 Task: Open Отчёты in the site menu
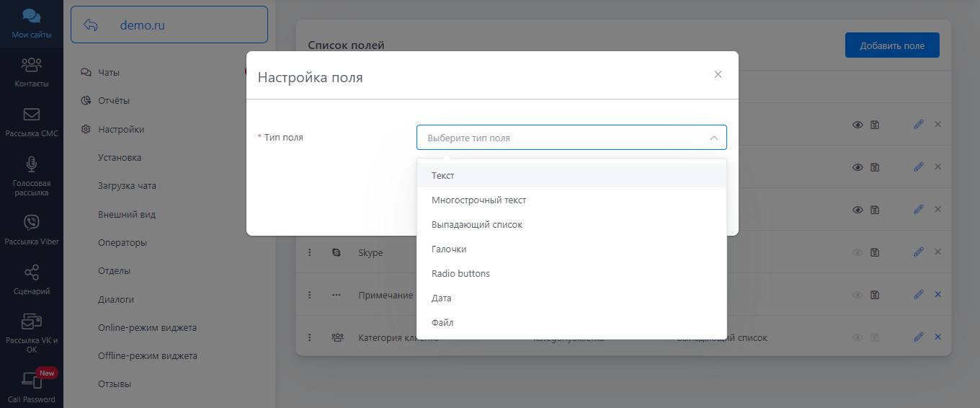[x=114, y=101]
